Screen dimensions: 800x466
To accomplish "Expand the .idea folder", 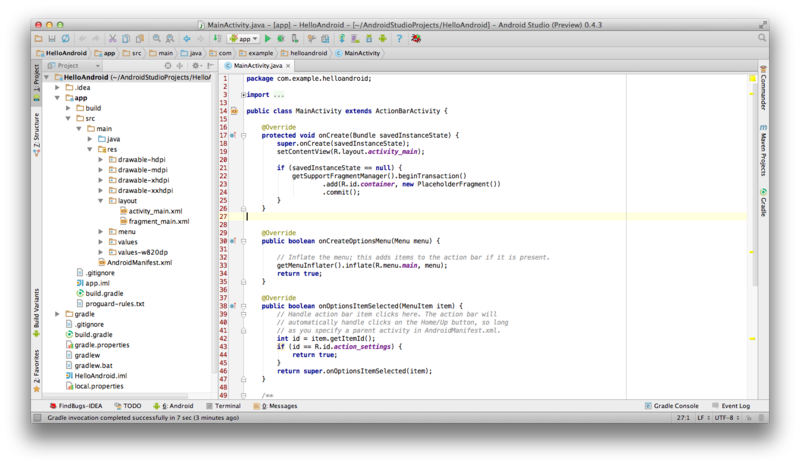I will click(x=57, y=87).
